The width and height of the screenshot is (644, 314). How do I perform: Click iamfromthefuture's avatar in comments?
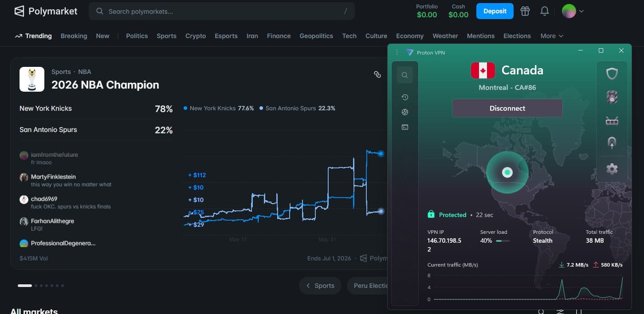coord(24,155)
